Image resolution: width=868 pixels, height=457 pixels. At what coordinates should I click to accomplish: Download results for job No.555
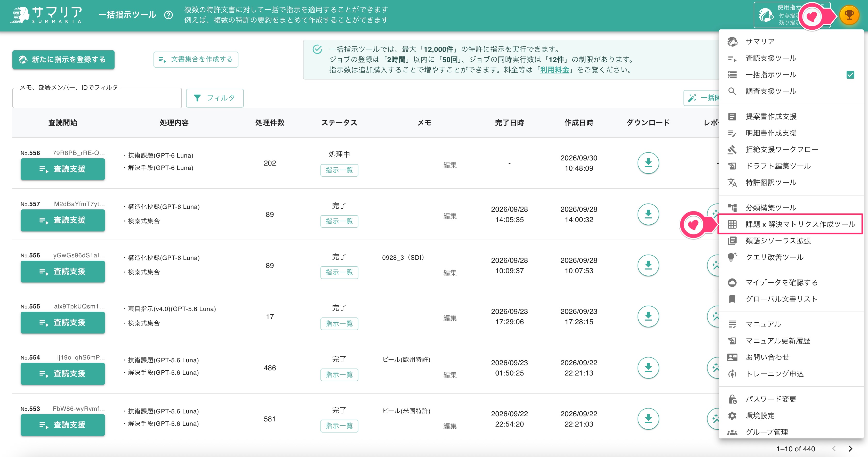point(648,316)
